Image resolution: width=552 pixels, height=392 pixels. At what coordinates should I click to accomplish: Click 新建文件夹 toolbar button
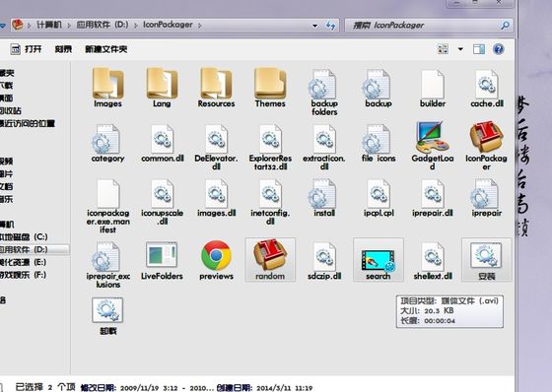tap(106, 49)
